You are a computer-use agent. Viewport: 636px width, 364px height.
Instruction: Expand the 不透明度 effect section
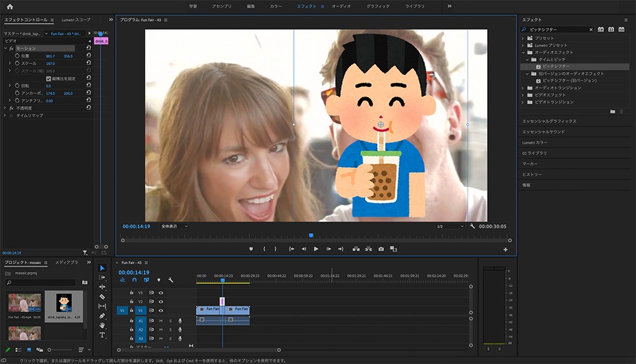click(x=5, y=108)
